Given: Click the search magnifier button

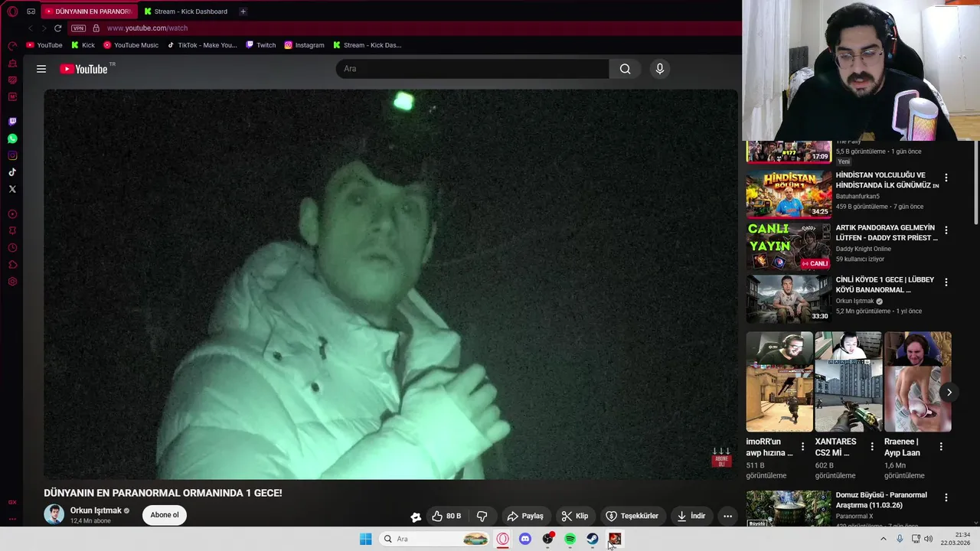Looking at the screenshot, I should tap(626, 69).
